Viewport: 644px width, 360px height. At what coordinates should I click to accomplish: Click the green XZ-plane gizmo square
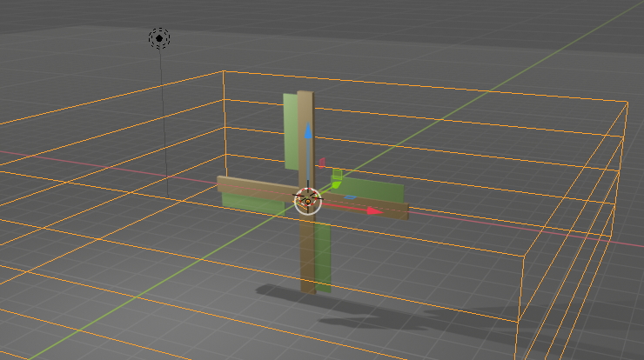pos(337,174)
